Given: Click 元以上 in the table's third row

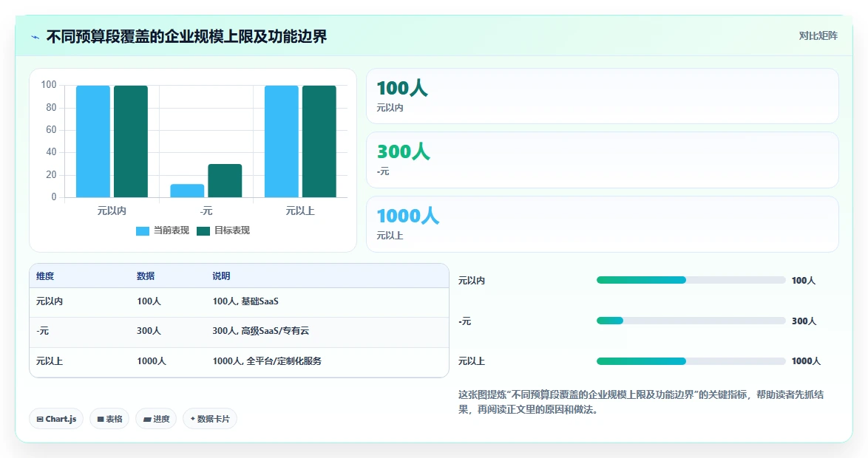Looking at the screenshot, I should (50, 361).
